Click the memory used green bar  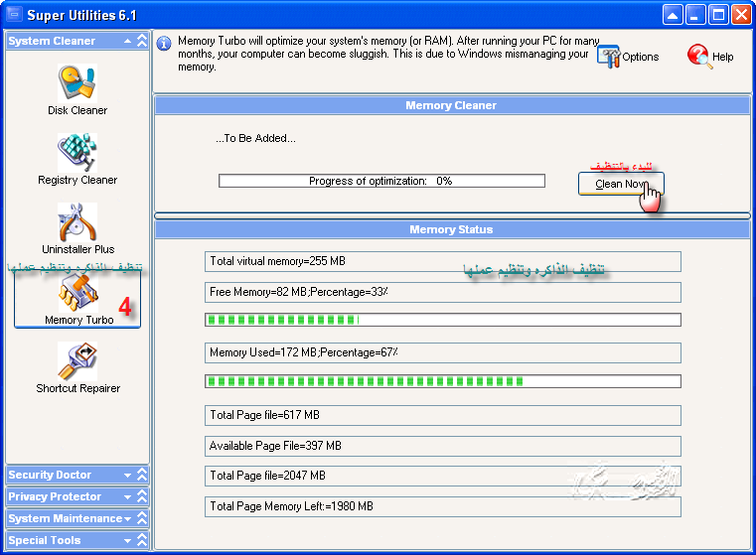pos(443,381)
